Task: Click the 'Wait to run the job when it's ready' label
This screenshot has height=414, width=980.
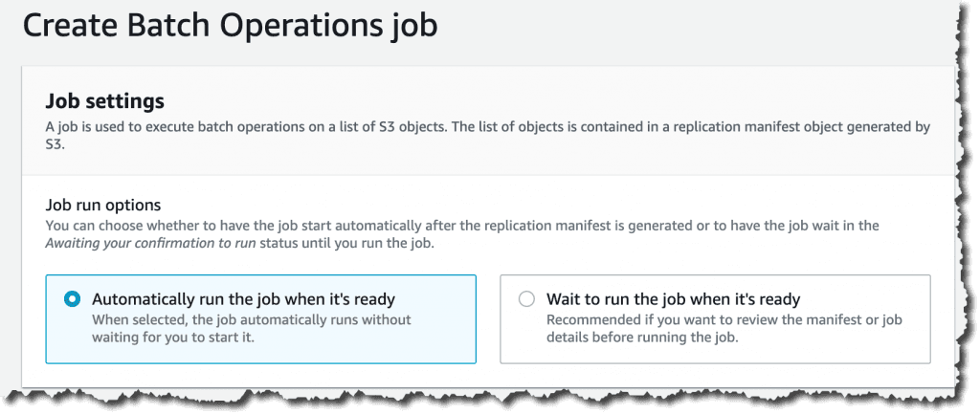Action: click(673, 299)
